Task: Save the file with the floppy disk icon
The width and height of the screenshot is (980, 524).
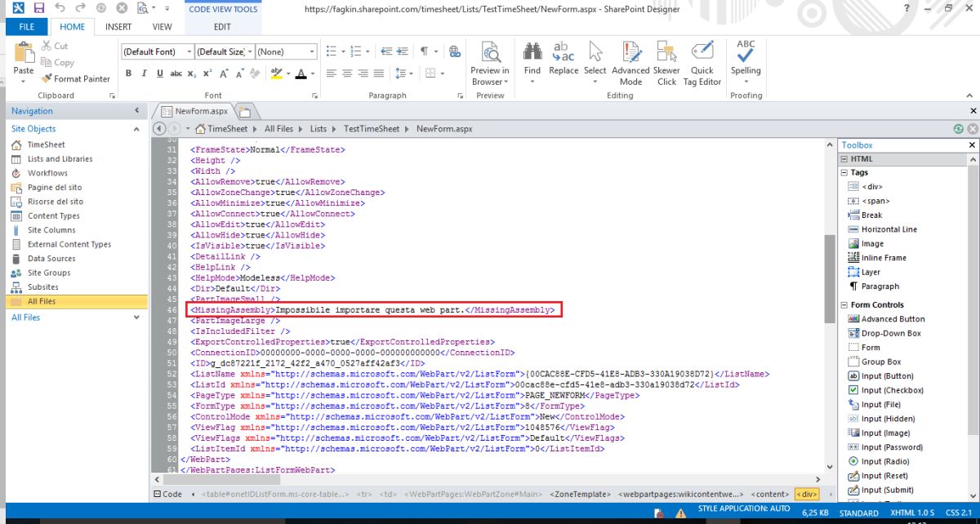Action: pos(38,8)
